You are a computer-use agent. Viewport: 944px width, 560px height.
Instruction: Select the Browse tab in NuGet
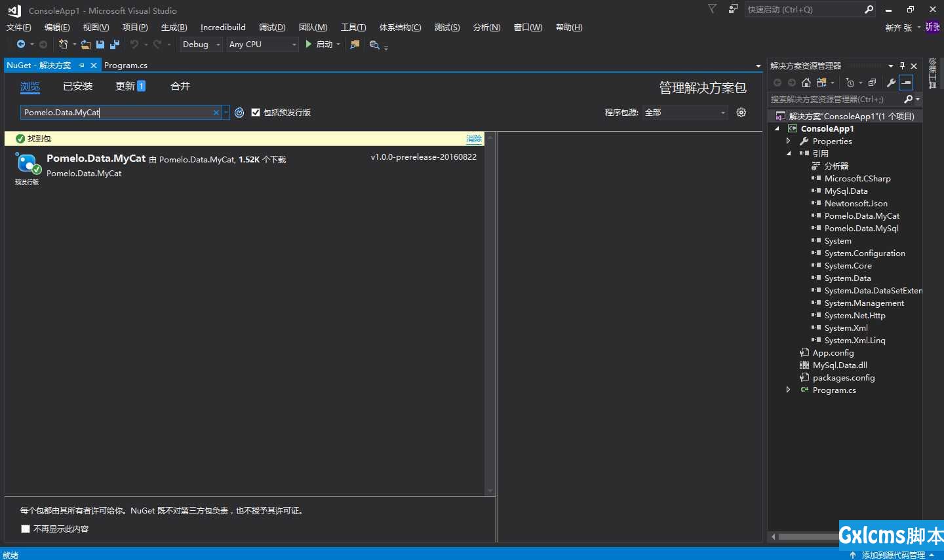(30, 86)
